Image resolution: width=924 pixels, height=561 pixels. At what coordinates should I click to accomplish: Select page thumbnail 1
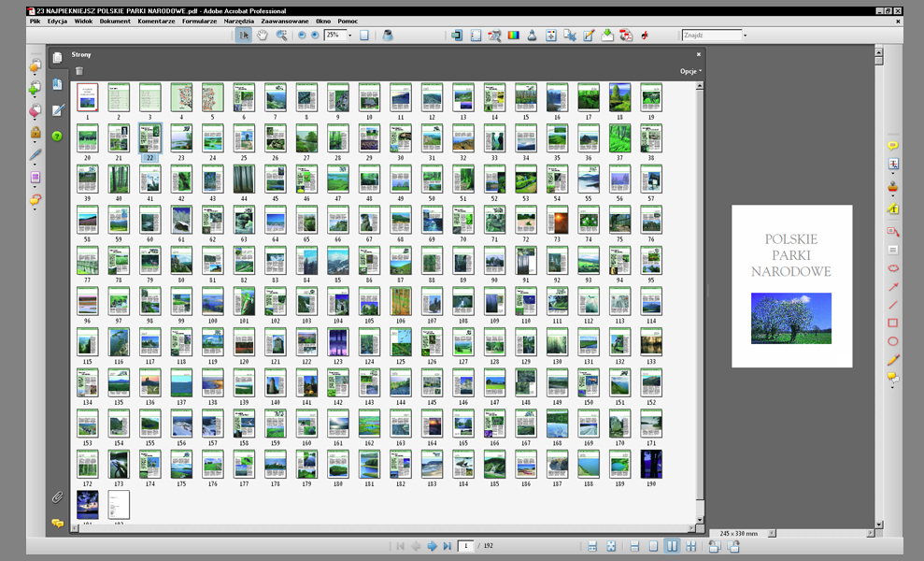87,97
